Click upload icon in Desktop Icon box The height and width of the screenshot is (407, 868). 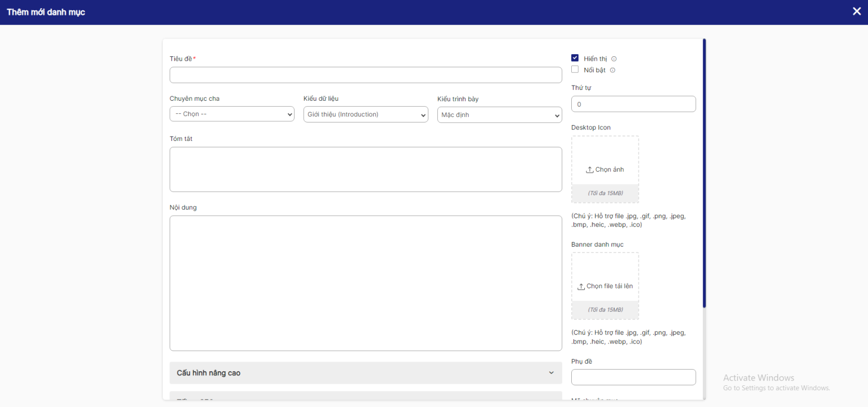pyautogui.click(x=589, y=170)
